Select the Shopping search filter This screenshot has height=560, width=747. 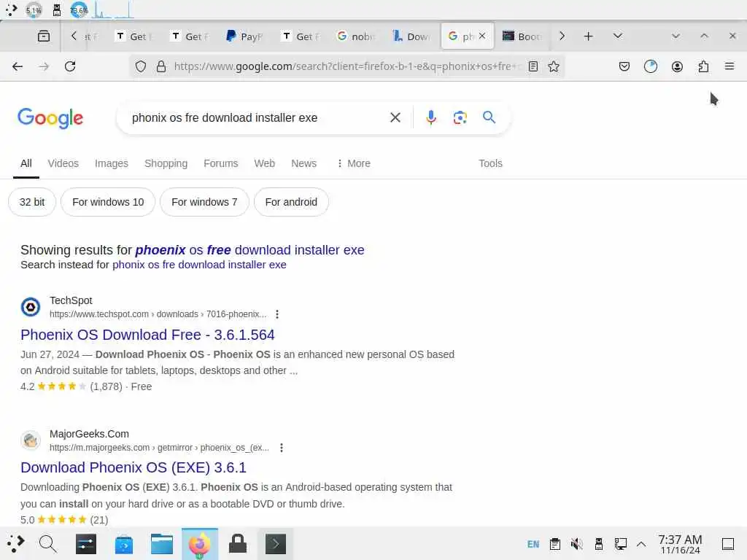tap(166, 163)
